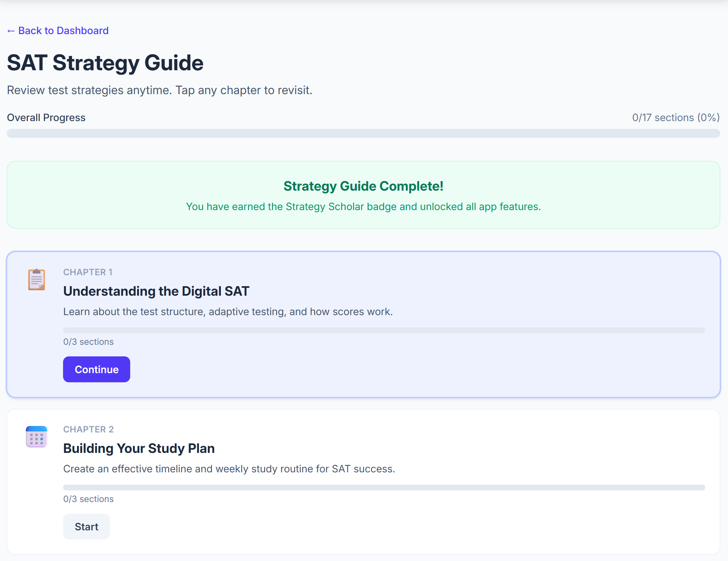Go back via Back to Dashboard link
Screen dimensions: 728x561
click(58, 31)
